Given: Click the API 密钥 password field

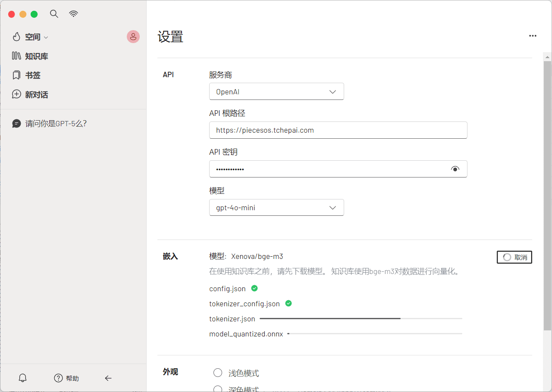Looking at the screenshot, I should [x=338, y=169].
